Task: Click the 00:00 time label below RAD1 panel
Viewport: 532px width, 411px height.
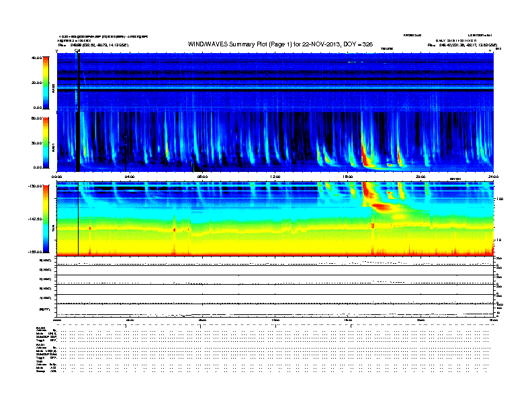Action: coord(56,177)
